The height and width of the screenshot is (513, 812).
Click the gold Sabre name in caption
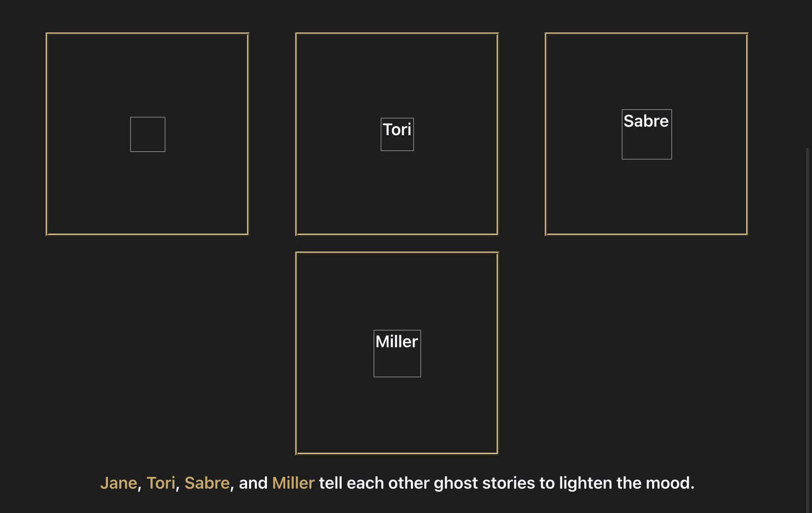[206, 483]
